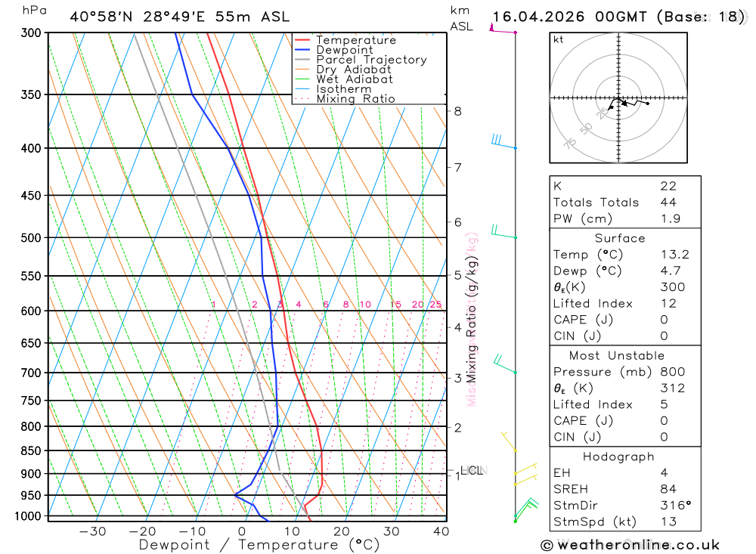Click the Most Unstable Pressure value 800

(x=673, y=372)
